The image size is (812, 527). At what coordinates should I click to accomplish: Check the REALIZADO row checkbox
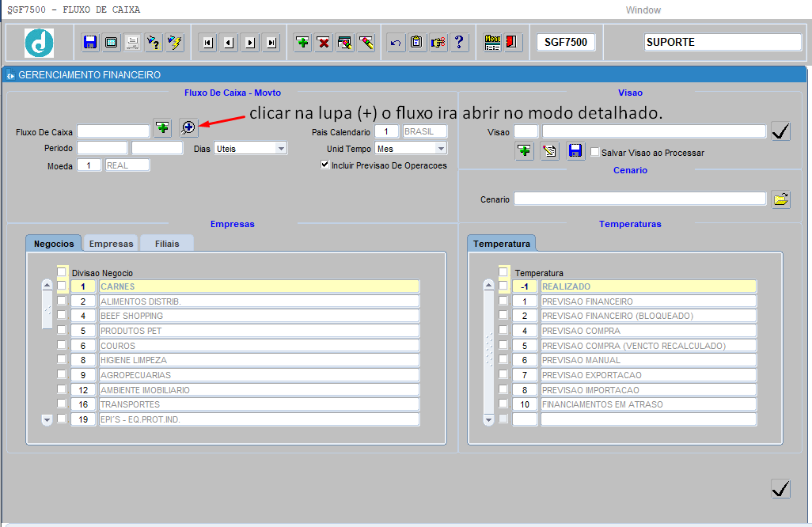pyautogui.click(x=503, y=286)
